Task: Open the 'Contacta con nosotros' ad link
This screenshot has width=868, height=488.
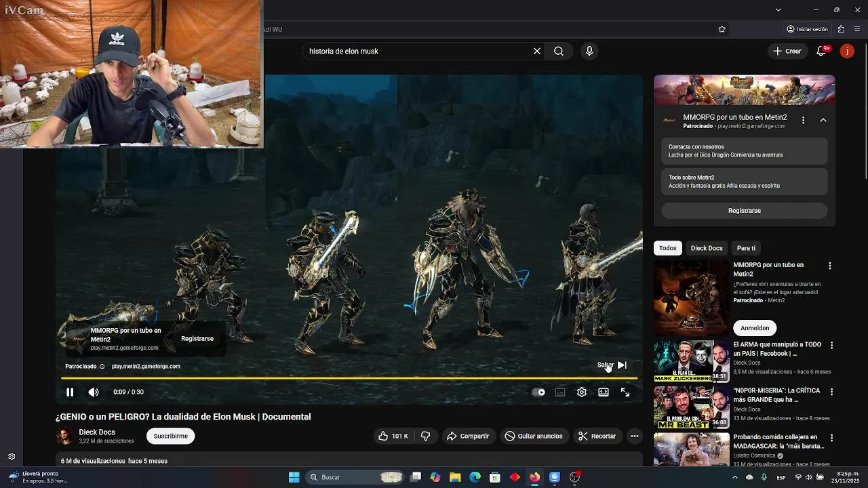Action: point(744,150)
